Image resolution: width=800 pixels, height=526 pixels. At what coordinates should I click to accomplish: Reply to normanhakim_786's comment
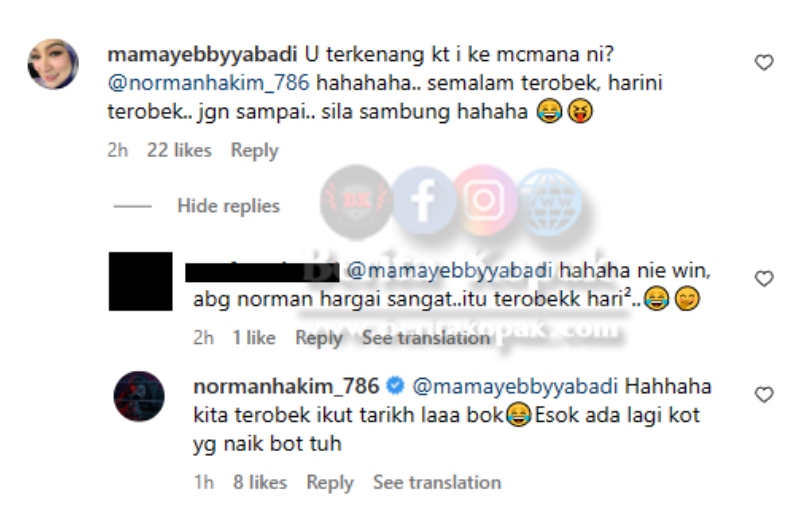click(x=330, y=482)
